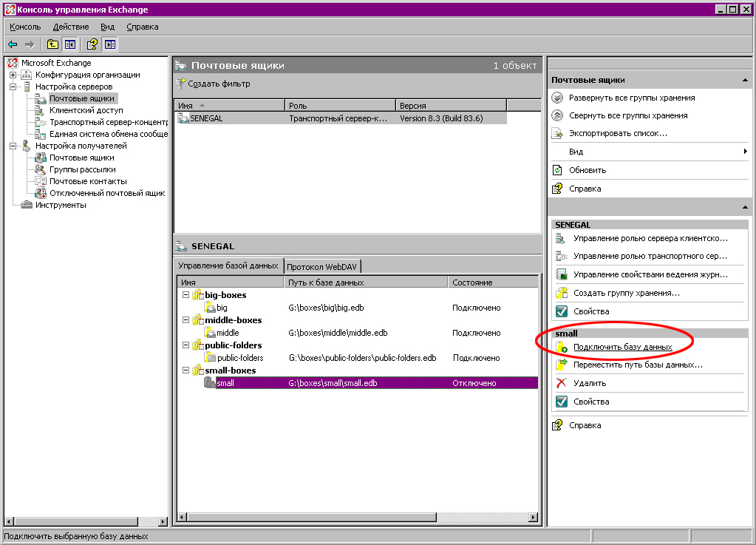This screenshot has width=756, height=545.
Task: Open Свойства under the small section
Action: (x=591, y=402)
